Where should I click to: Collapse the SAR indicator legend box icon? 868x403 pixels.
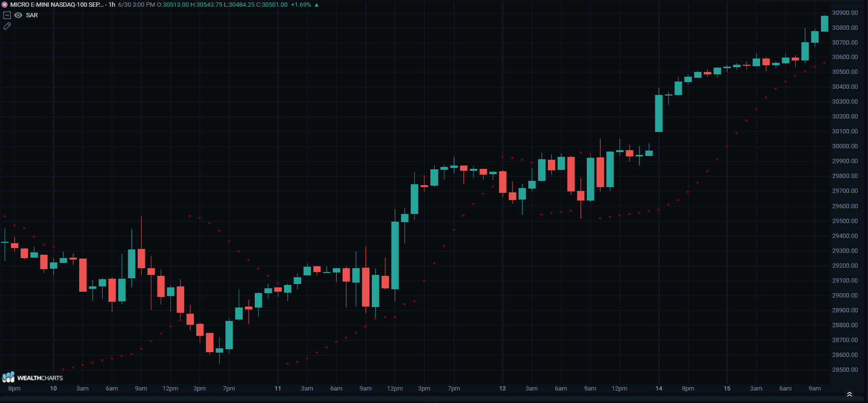(x=7, y=15)
